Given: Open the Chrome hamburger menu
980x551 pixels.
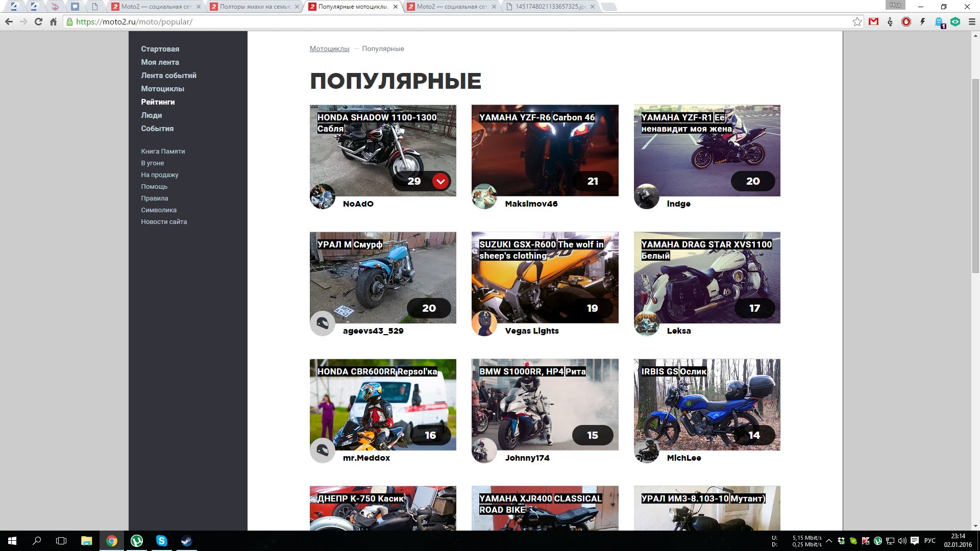Looking at the screenshot, I should 971,22.
